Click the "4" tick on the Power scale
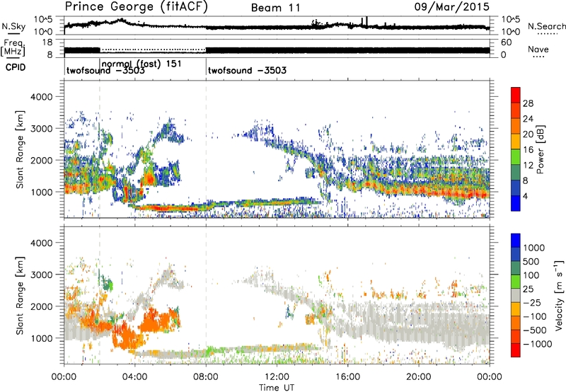 (525, 196)
